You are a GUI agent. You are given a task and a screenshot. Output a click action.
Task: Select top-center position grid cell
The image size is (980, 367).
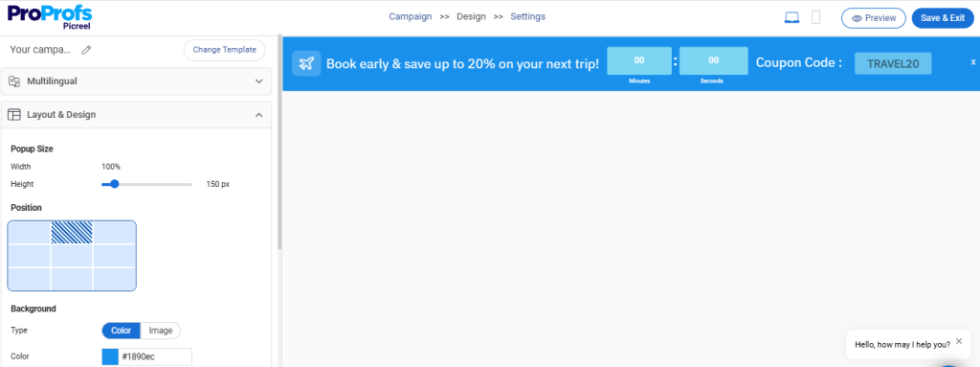click(x=72, y=232)
